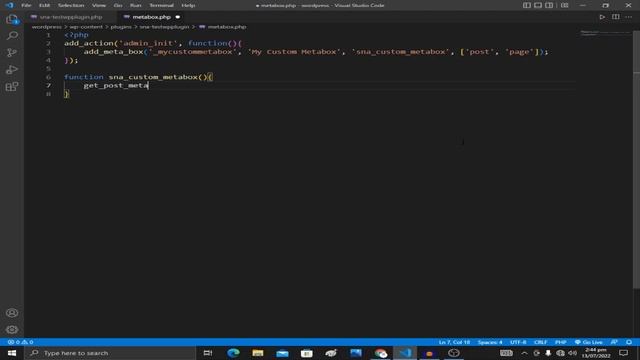
Task: Click errors and warnings status indicator
Action: (x=20, y=342)
